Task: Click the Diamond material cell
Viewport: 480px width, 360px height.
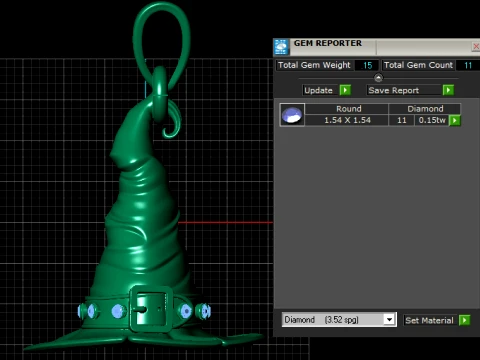Action: click(x=425, y=109)
